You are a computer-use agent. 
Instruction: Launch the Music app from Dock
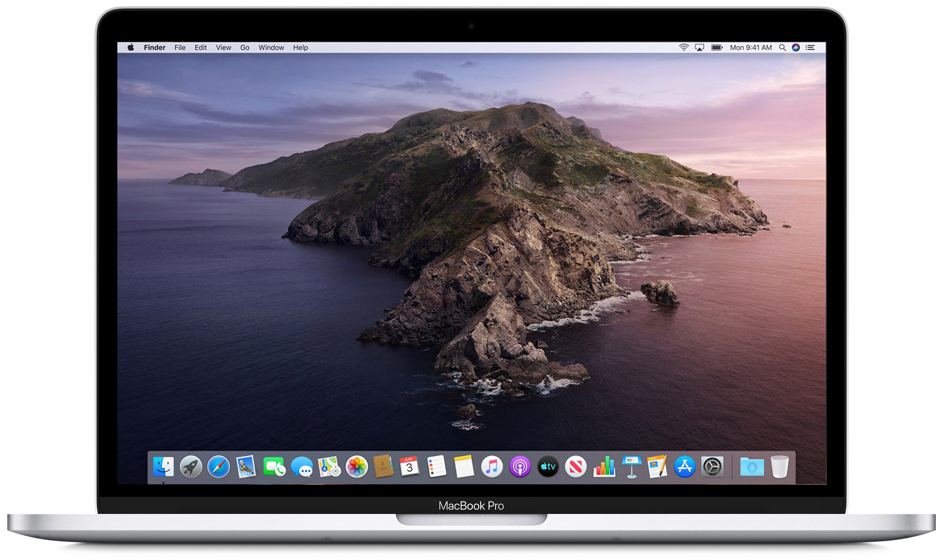[492, 467]
